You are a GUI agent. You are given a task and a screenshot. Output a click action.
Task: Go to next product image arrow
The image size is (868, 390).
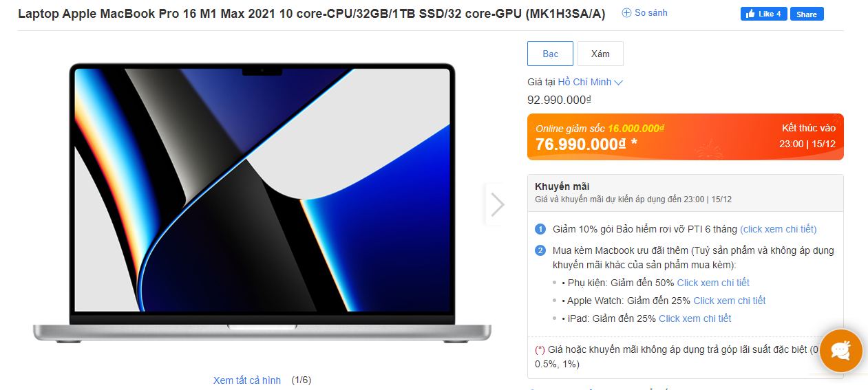click(x=497, y=204)
